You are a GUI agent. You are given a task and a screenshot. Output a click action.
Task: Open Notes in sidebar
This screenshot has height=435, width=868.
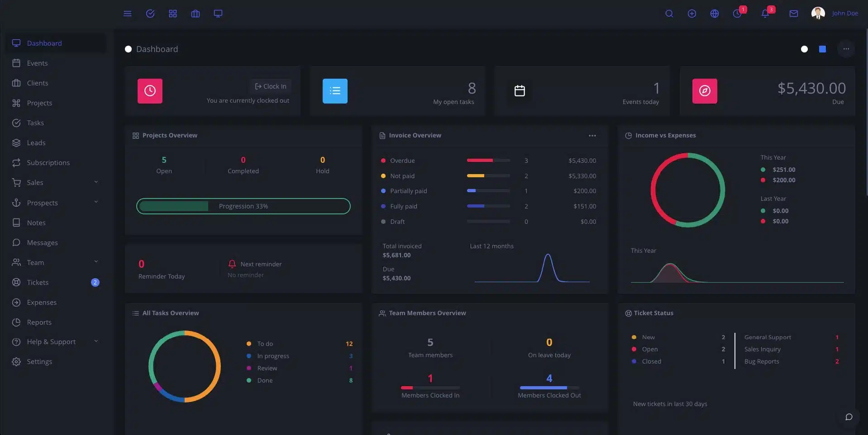(x=56, y=222)
